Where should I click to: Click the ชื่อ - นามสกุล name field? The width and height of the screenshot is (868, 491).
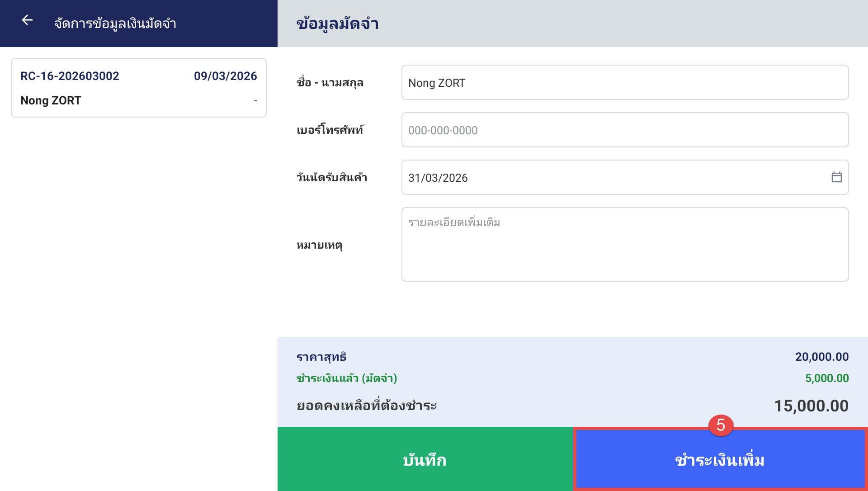pos(625,83)
